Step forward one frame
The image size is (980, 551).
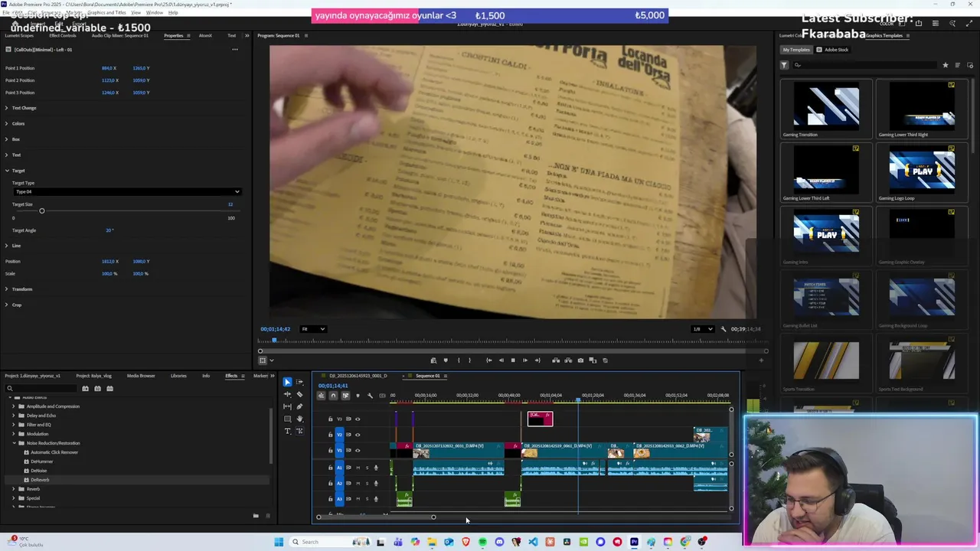525,360
